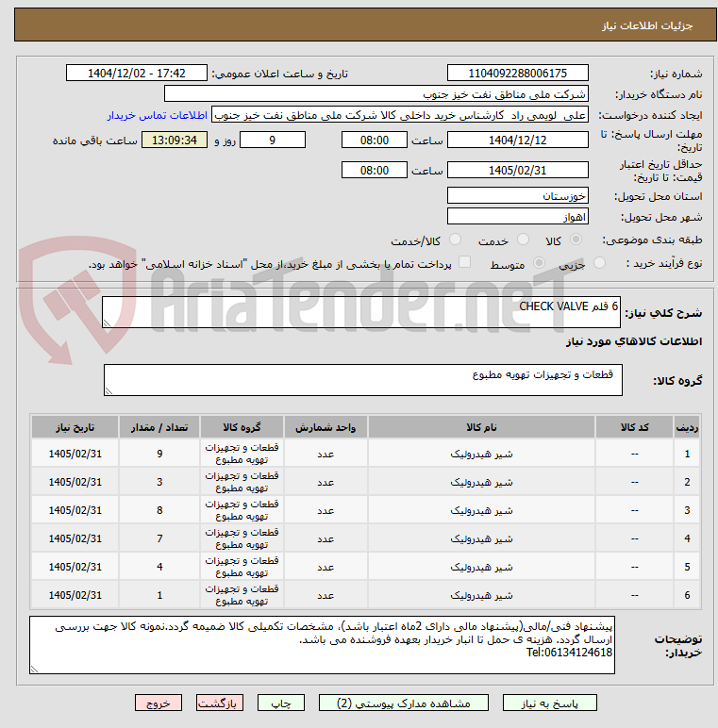Screen dimensions: 718x728
Task: Click the remaining days field showing 9
Action: coord(273,140)
